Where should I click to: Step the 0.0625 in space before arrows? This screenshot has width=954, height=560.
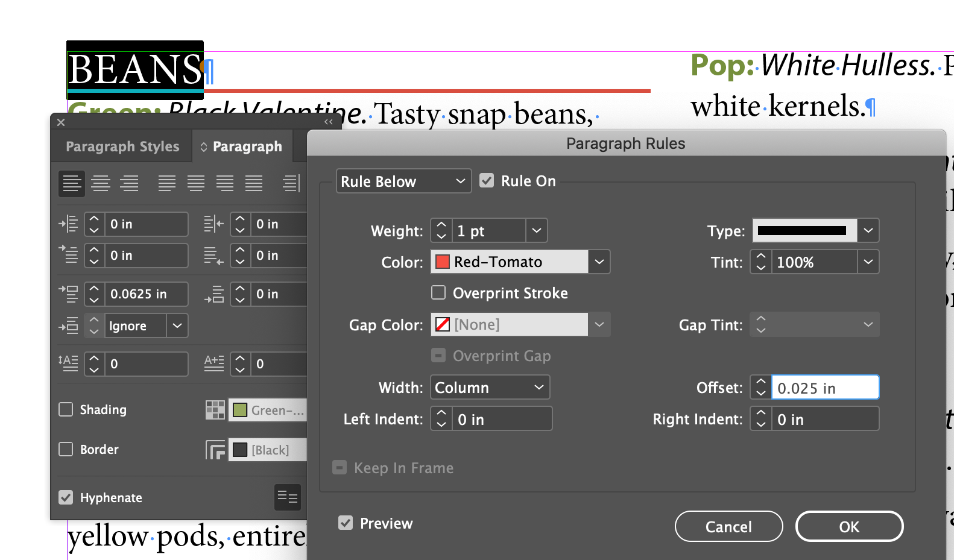coord(94,294)
